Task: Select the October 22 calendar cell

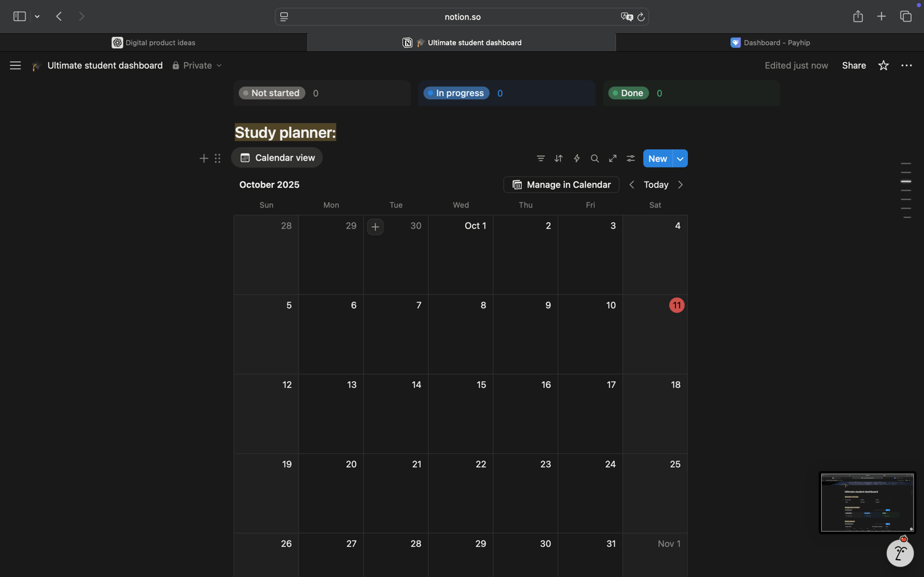Action: [461, 493]
